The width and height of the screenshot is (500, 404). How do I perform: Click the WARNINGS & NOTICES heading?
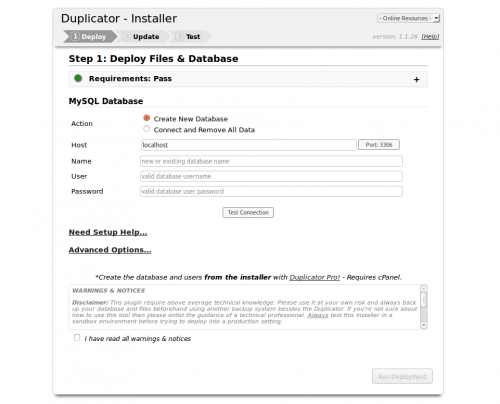pos(109,291)
